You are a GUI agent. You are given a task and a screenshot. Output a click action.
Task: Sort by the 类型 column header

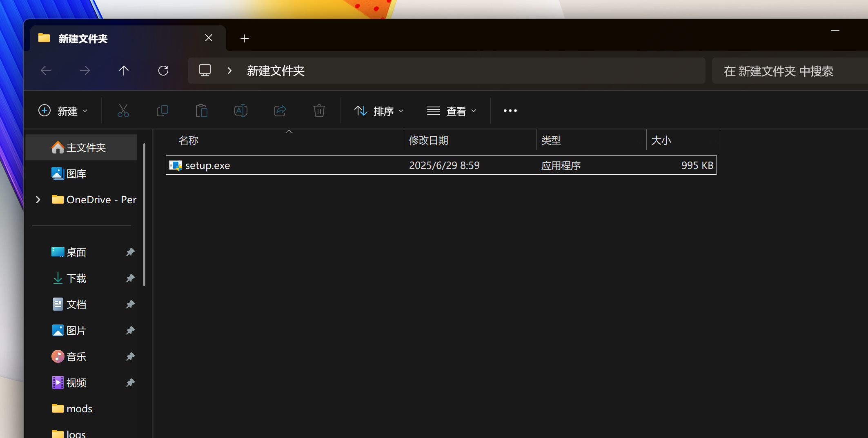591,140
